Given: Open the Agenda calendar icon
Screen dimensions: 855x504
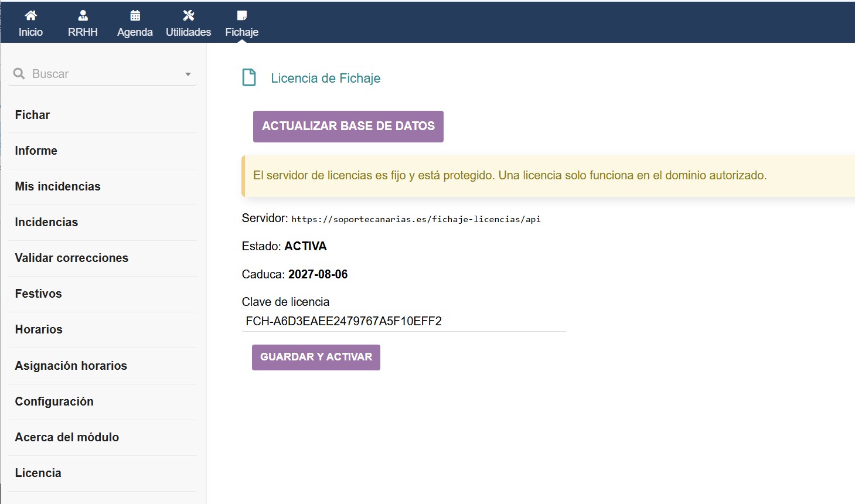Looking at the screenshot, I should pyautogui.click(x=135, y=15).
